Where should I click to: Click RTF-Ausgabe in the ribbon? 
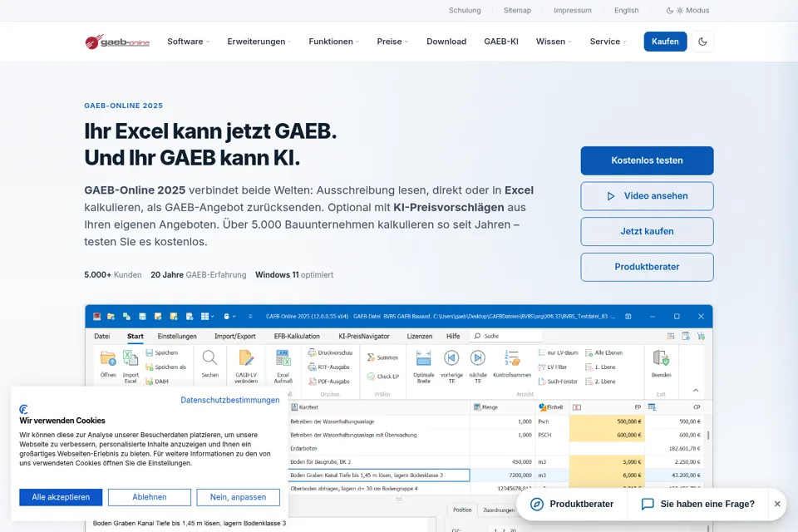coord(329,367)
